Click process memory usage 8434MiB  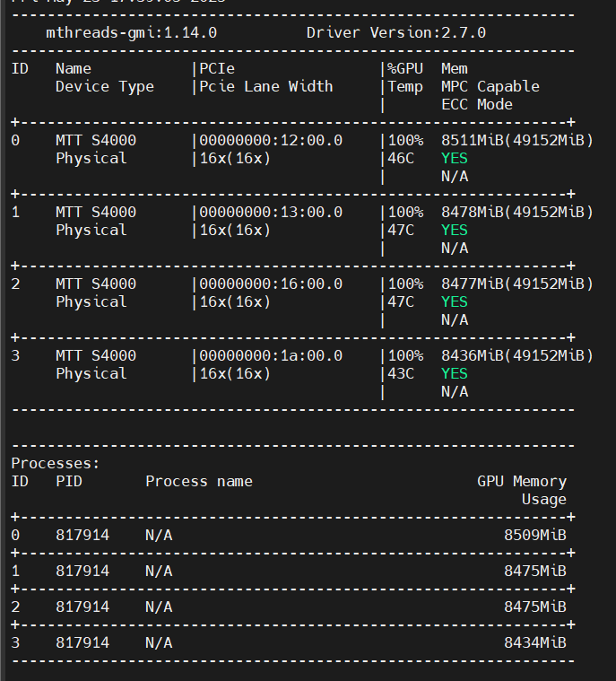tap(535, 643)
